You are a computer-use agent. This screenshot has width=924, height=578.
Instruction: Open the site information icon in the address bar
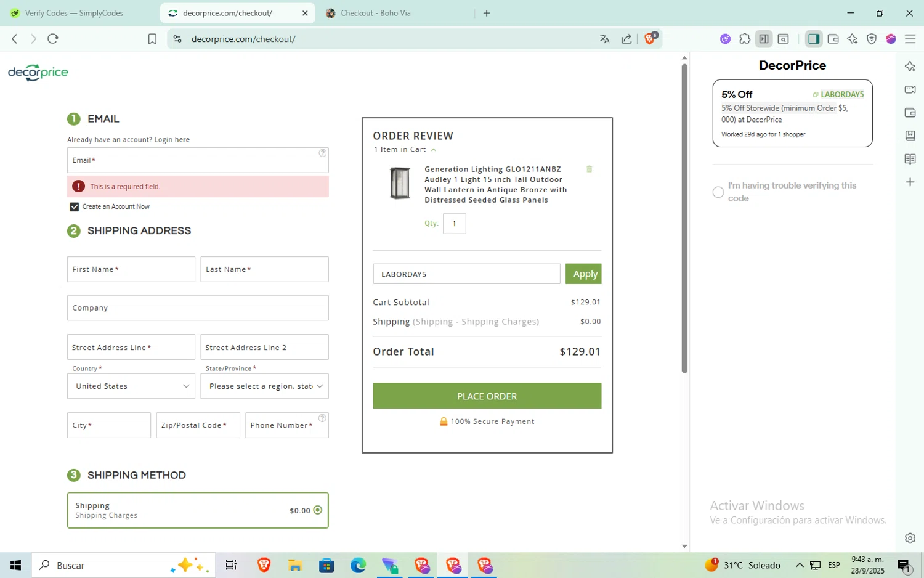coord(177,39)
